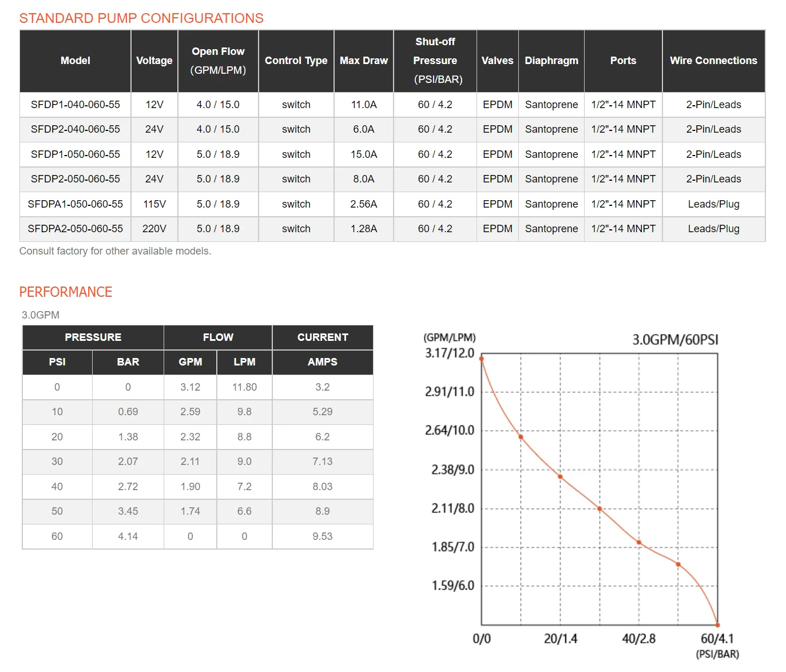786x672 pixels.
Task: Click the 60/4.1 x-axis label
Action: click(x=717, y=639)
